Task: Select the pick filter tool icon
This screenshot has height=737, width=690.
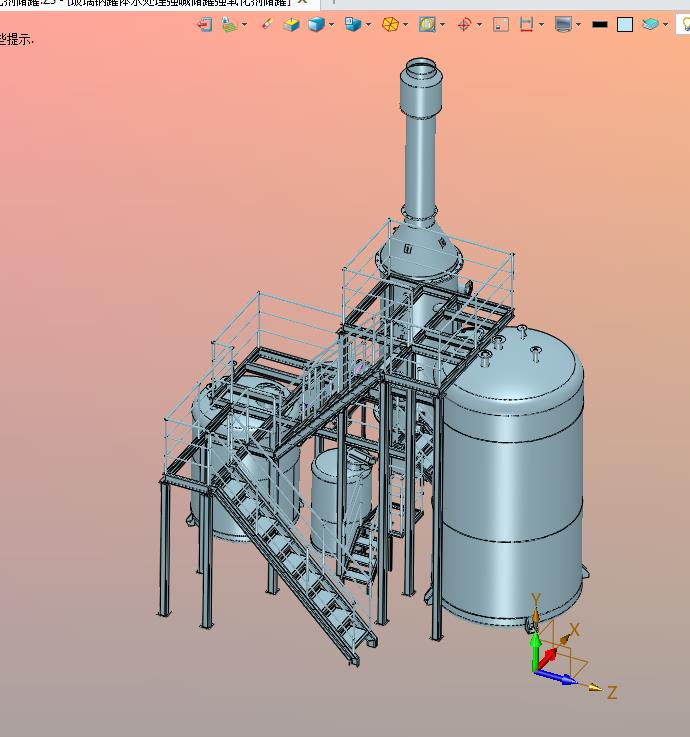Action: (x=230, y=24)
